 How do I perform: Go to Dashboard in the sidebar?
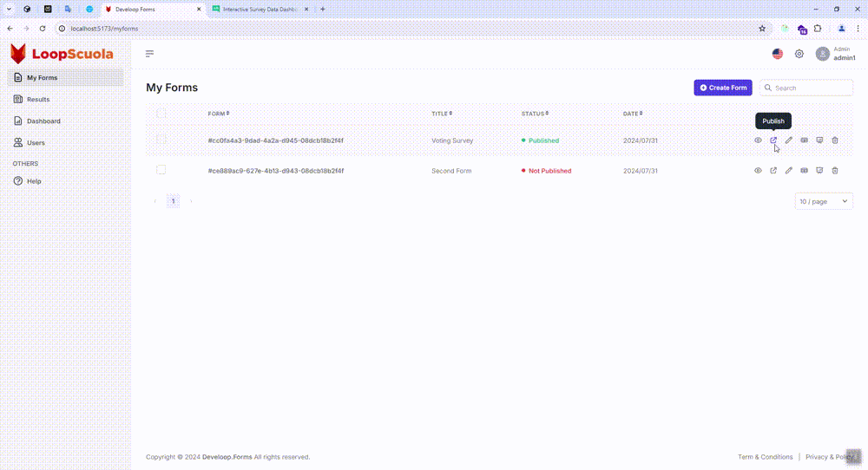click(43, 121)
